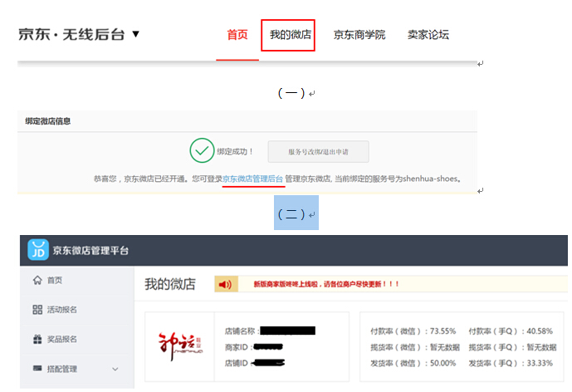Click the 新版商家版 announcement text
The width and height of the screenshot is (572, 392).
point(326,284)
